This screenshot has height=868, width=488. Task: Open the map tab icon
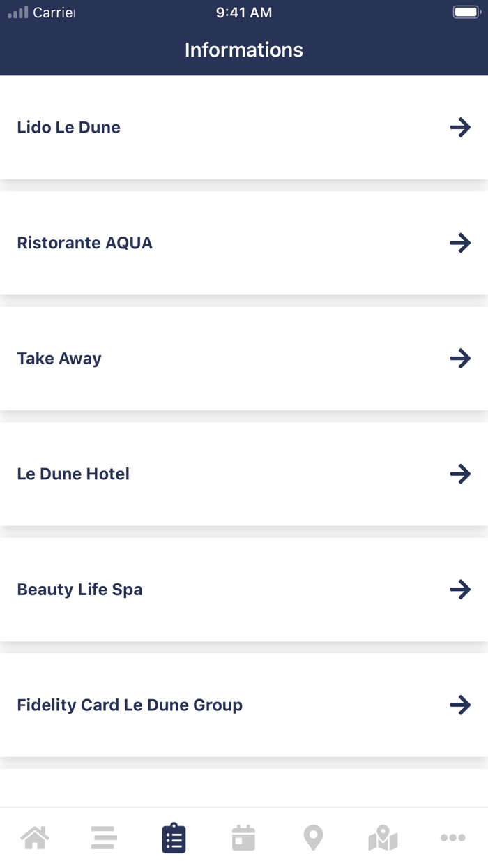pos(383,837)
